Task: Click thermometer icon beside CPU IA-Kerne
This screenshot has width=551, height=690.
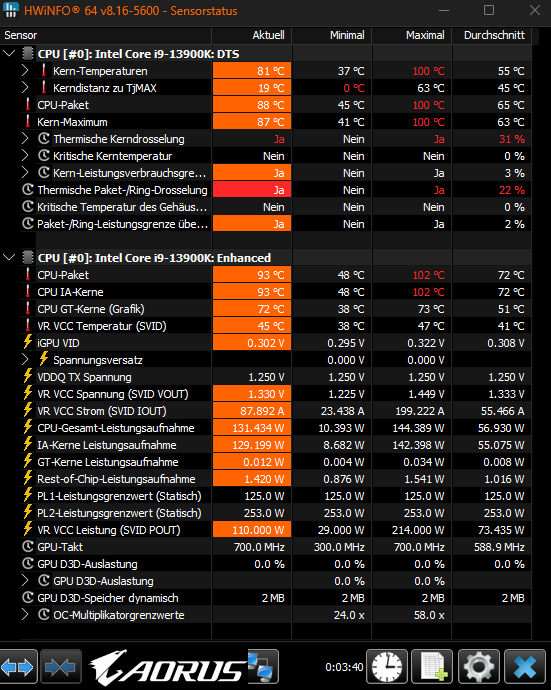Action: tap(28, 291)
